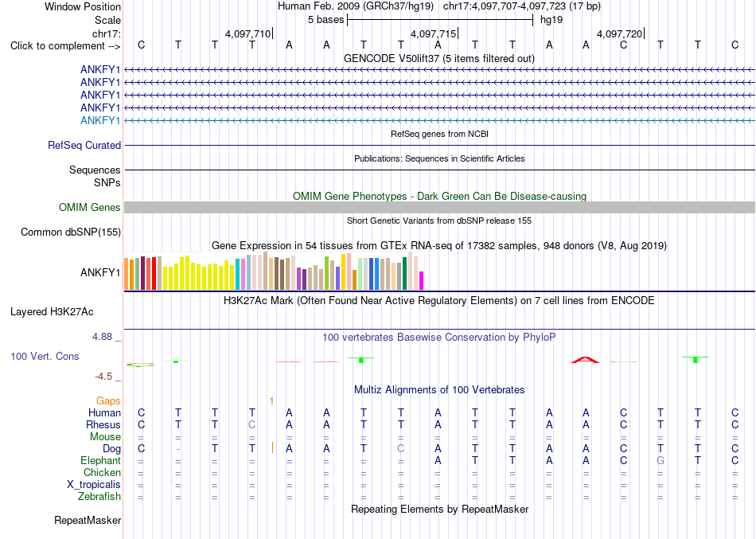Click the Elephant alignment row label
756x539 pixels.
click(100, 460)
